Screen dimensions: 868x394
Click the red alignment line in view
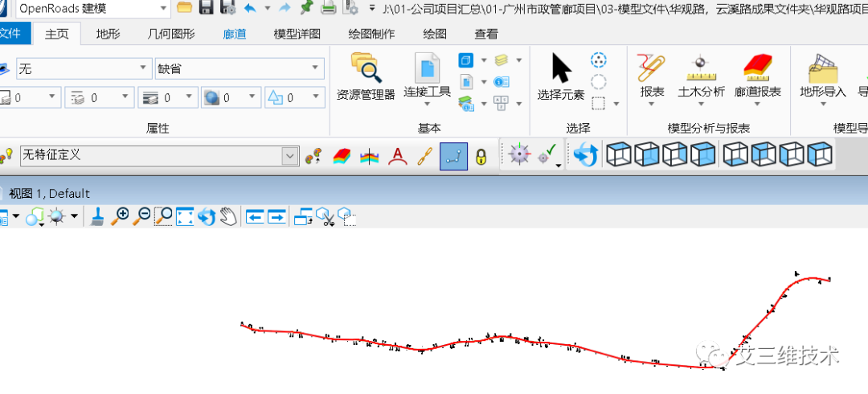click(x=450, y=346)
